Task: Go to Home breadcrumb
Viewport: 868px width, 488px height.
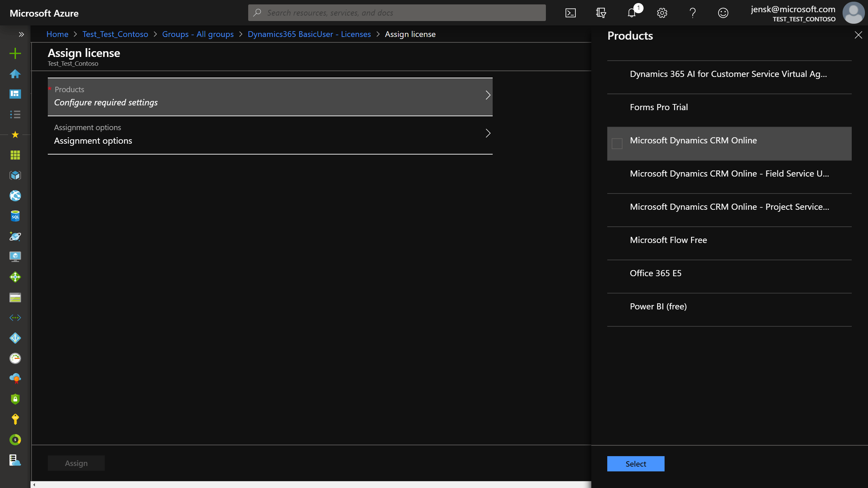Action: pyautogui.click(x=57, y=34)
